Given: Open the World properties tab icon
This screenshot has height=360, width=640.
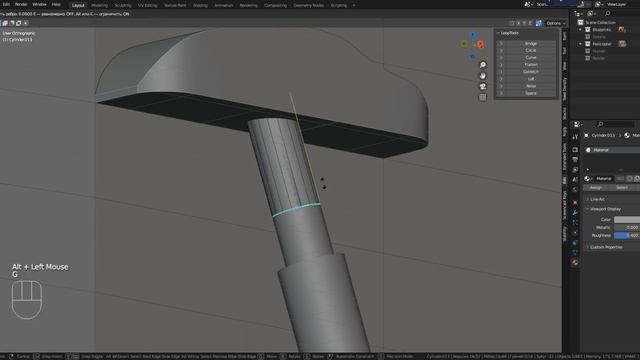Looking at the screenshot, I should click(x=575, y=190).
